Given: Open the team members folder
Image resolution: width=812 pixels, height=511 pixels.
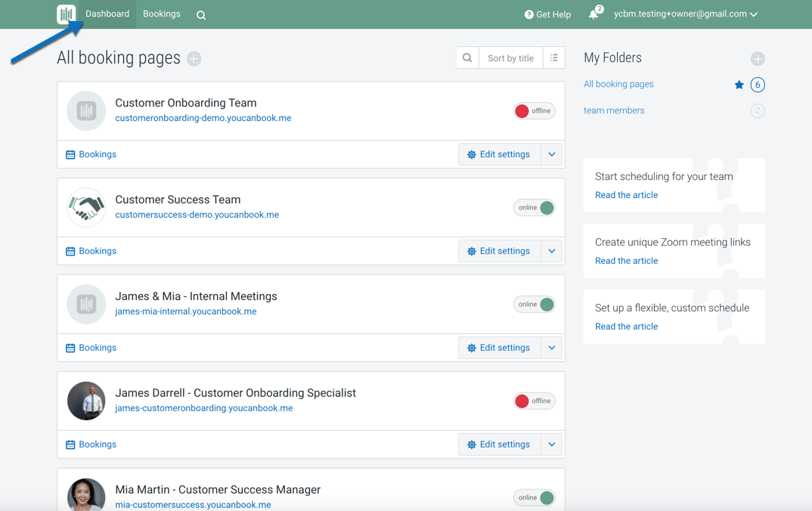Looking at the screenshot, I should pos(614,110).
